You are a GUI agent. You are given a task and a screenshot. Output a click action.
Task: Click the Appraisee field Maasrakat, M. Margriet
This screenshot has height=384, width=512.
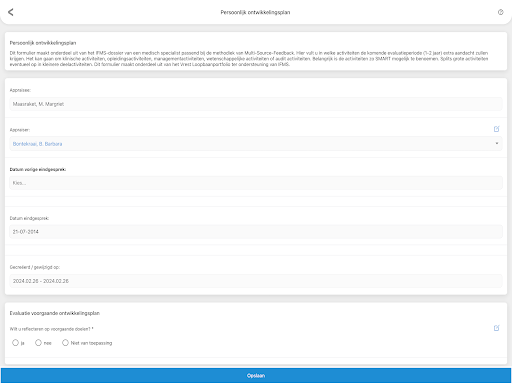tap(256, 104)
